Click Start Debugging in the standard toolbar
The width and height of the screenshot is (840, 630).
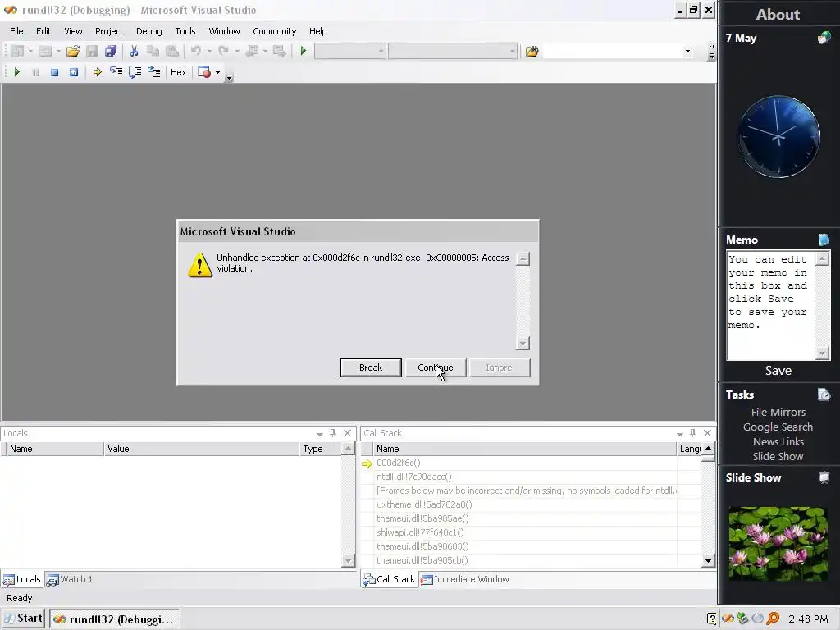point(304,51)
